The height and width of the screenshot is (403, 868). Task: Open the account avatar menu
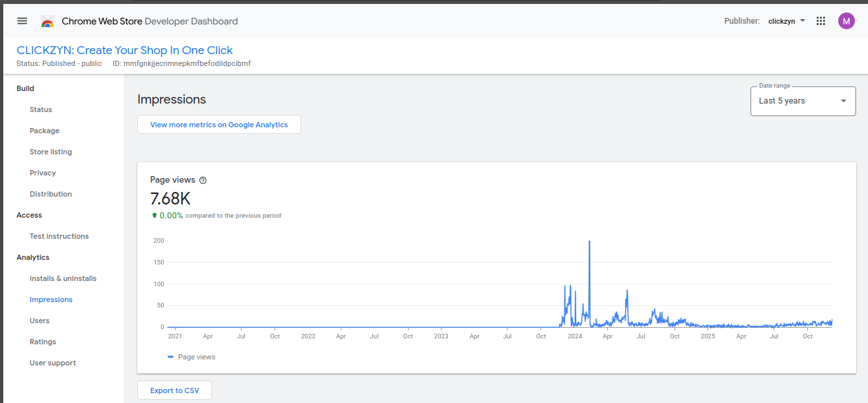click(x=846, y=21)
